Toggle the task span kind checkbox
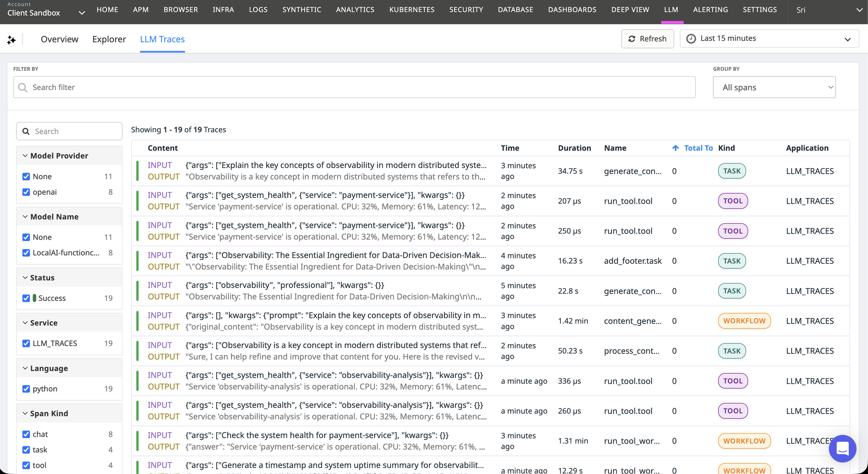This screenshot has width=868, height=474. click(x=26, y=450)
